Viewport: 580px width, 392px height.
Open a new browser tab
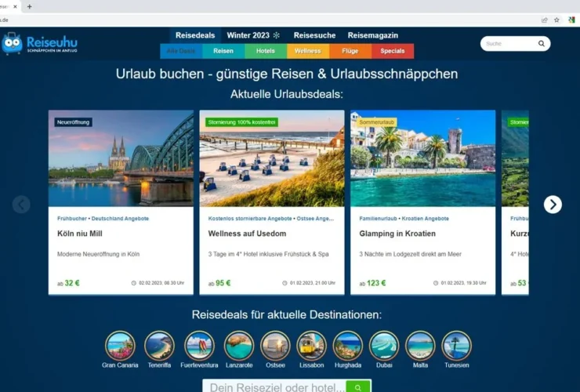[x=30, y=6]
